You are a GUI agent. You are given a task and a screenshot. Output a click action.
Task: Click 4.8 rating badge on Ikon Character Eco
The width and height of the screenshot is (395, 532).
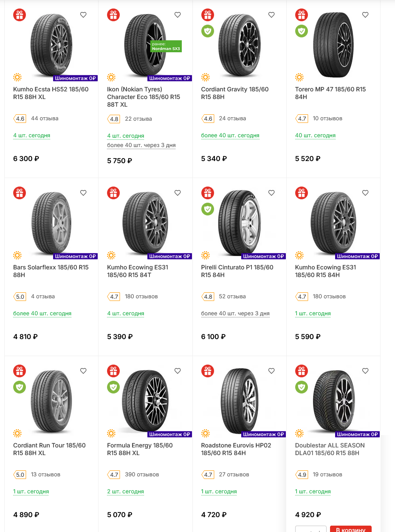click(114, 119)
